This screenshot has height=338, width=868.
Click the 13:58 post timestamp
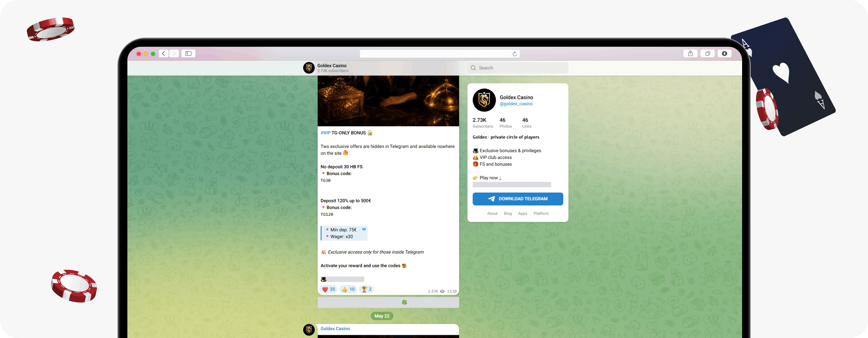(x=452, y=292)
